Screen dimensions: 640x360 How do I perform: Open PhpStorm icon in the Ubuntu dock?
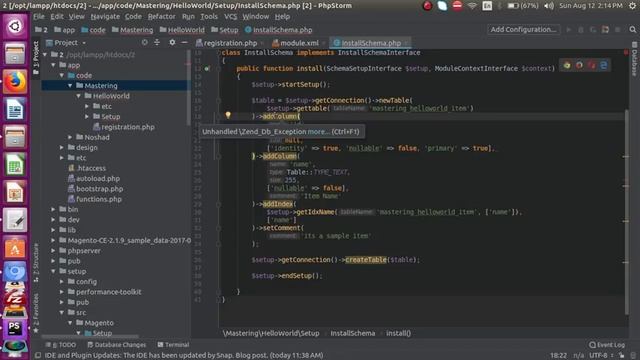[15, 328]
